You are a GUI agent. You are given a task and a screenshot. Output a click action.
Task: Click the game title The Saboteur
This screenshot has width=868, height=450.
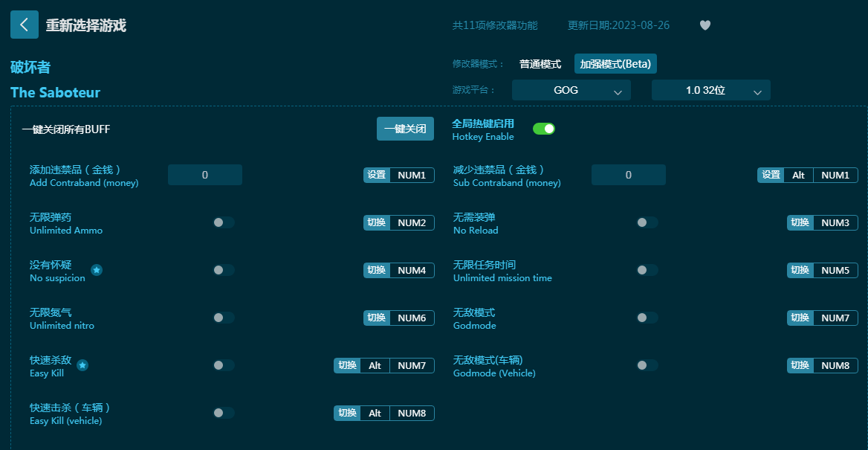click(x=55, y=92)
